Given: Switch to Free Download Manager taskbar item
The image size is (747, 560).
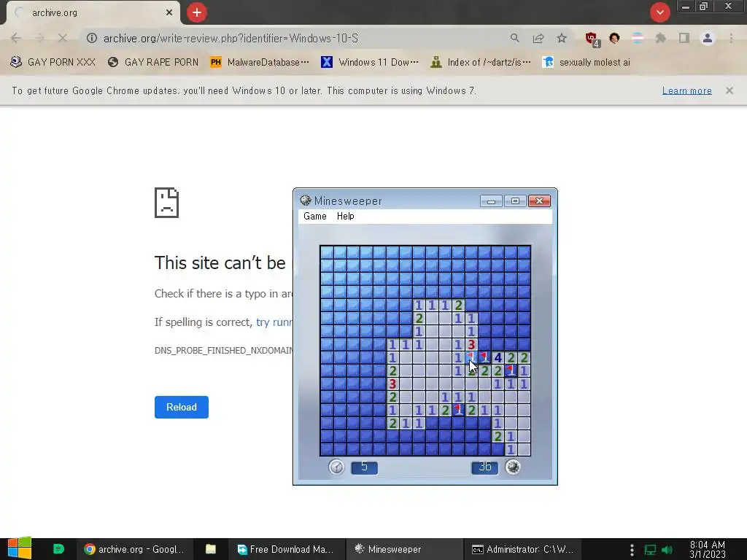Looking at the screenshot, I should 285,549.
